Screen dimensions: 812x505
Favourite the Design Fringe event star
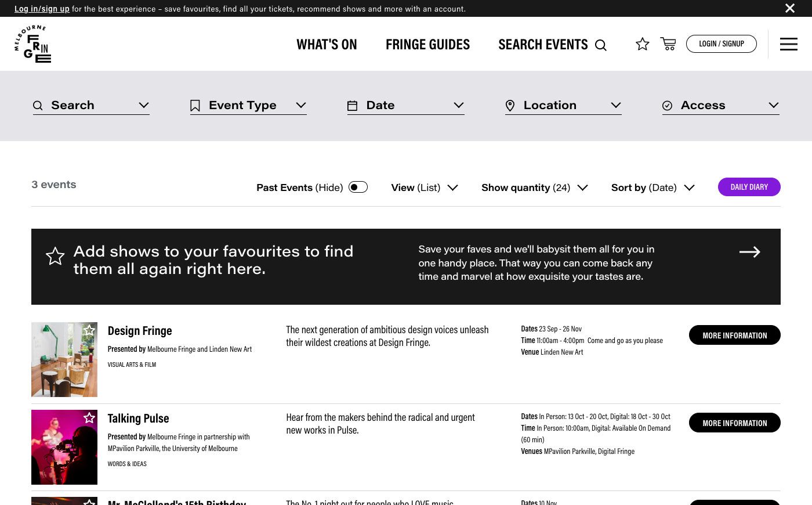89,331
